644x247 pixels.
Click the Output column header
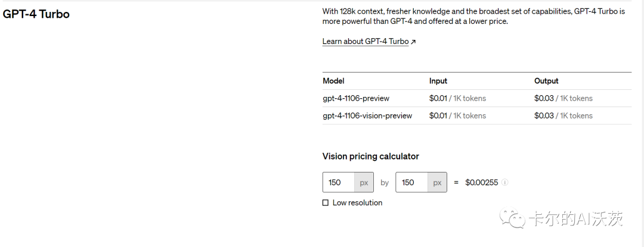click(x=546, y=81)
